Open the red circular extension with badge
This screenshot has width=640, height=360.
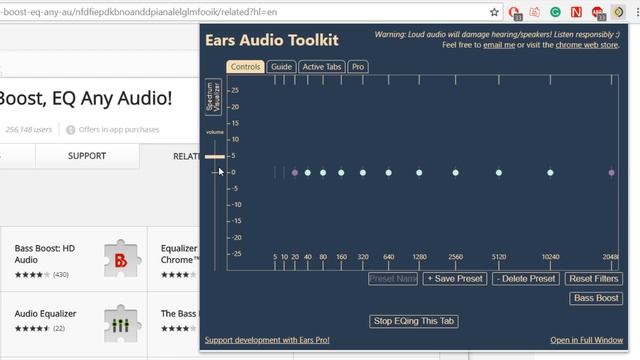(515, 13)
